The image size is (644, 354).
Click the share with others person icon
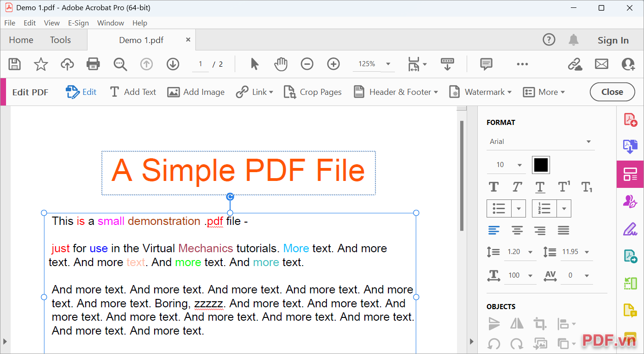(x=628, y=64)
